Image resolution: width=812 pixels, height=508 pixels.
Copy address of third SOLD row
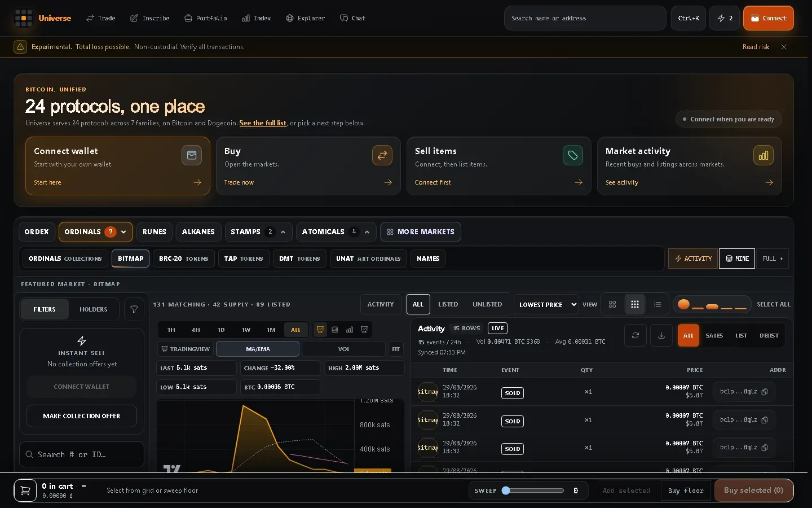click(x=765, y=448)
